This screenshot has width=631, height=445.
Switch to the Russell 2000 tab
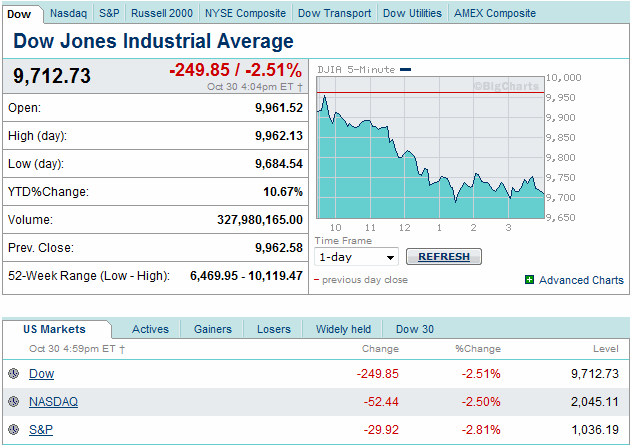pyautogui.click(x=162, y=13)
